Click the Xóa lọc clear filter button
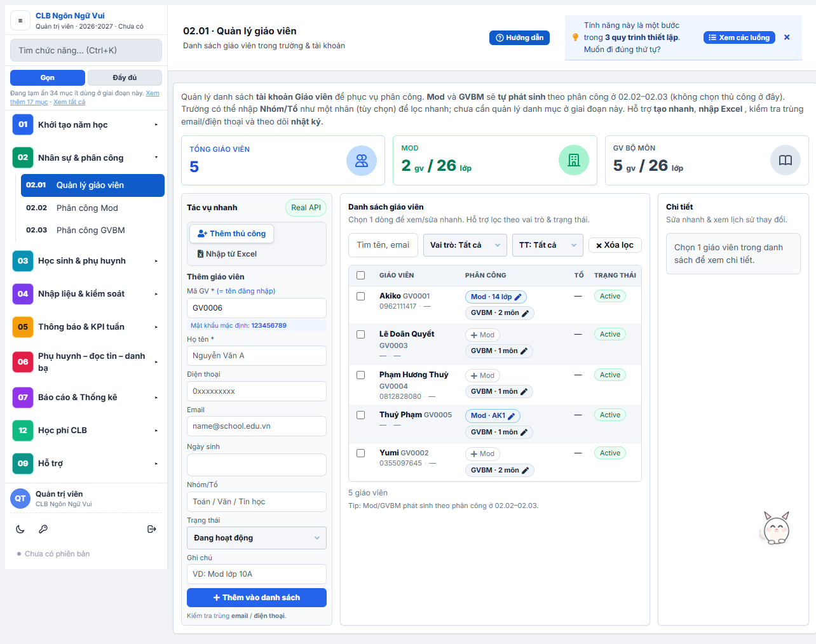 (615, 245)
